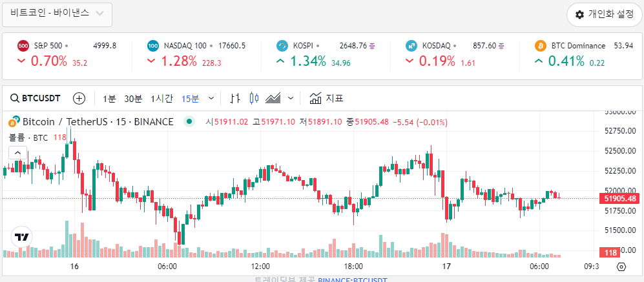Click the KOSDAQ change 0.19%
The height and width of the screenshot is (282, 644).
437,61
